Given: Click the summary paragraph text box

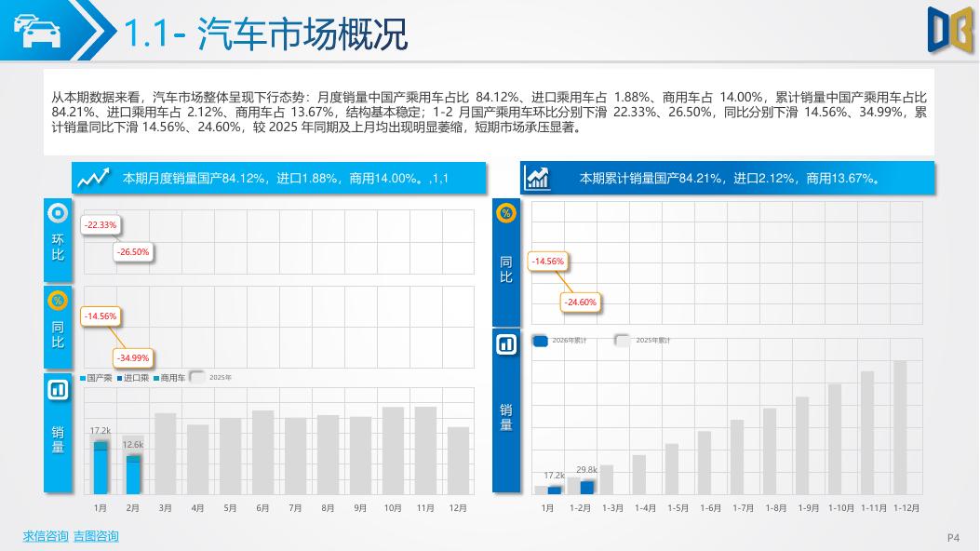Looking at the screenshot, I should point(489,113).
